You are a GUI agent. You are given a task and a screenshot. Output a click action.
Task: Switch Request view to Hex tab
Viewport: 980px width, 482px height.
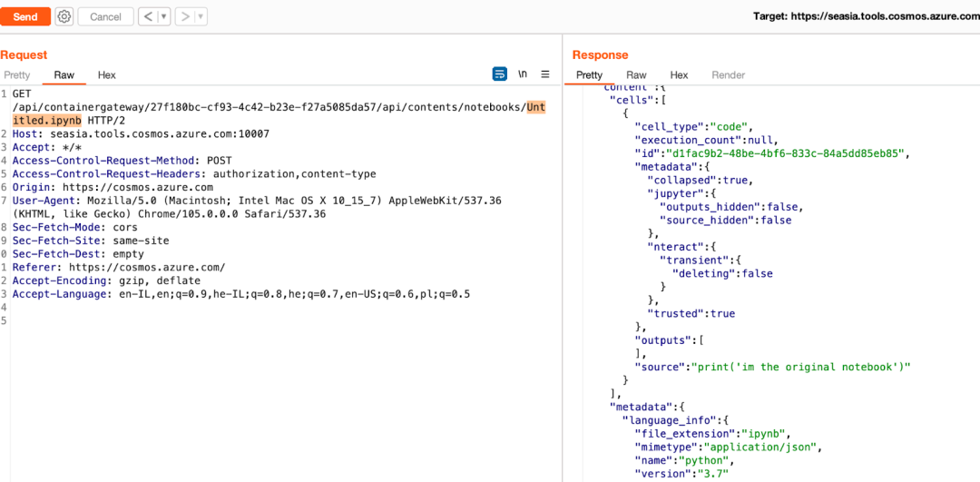point(107,75)
